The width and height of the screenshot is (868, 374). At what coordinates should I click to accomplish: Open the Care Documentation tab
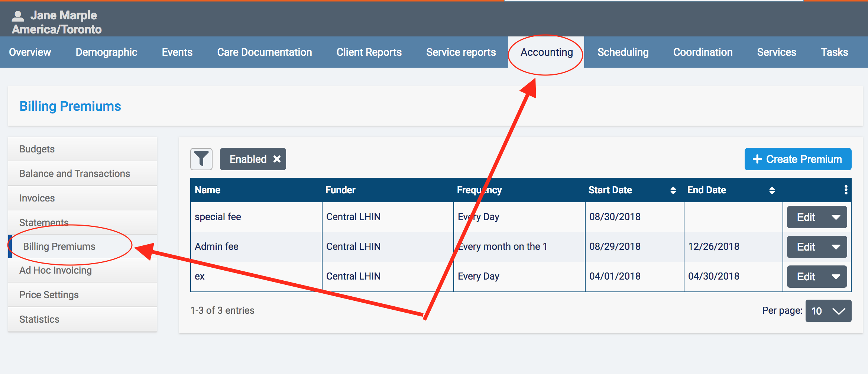click(x=264, y=52)
